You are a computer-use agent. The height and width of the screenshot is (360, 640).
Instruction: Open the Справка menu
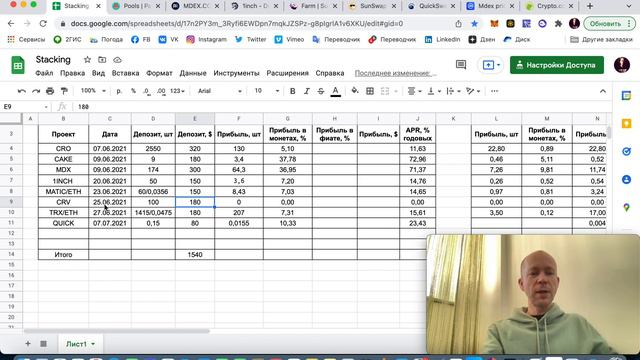coord(330,73)
